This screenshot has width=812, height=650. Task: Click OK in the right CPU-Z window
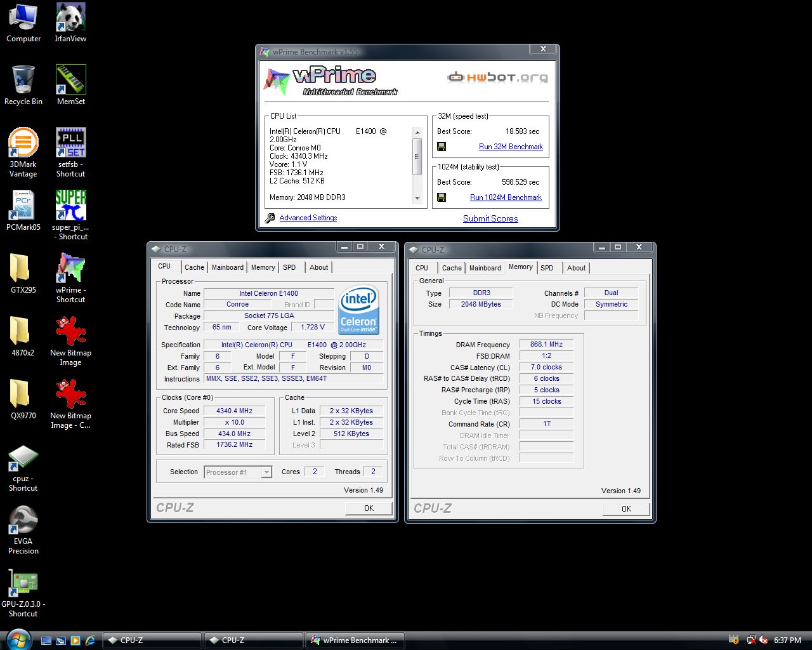[626, 508]
